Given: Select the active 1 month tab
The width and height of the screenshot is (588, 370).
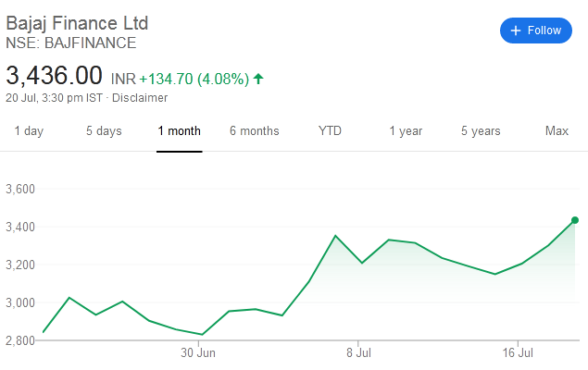Looking at the screenshot, I should (x=179, y=131).
